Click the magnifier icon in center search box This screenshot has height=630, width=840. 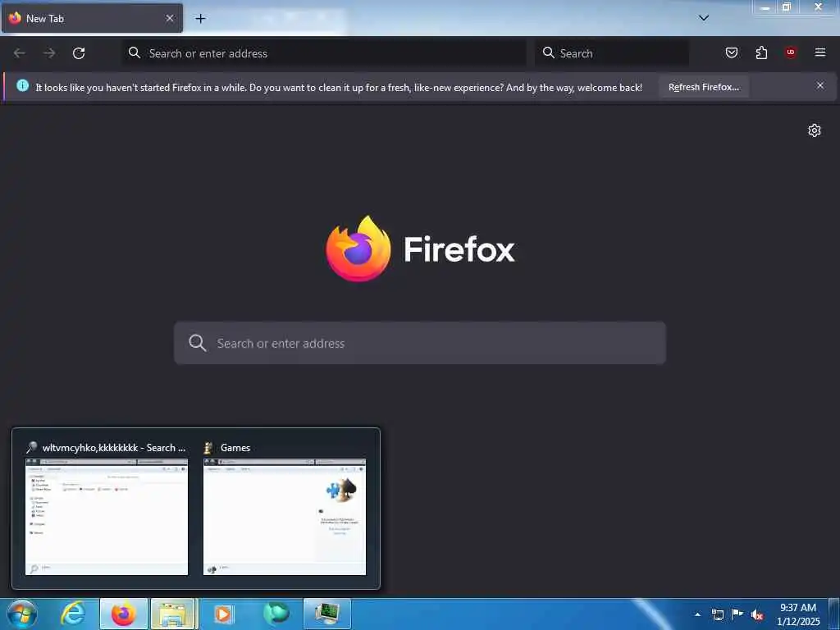(x=197, y=343)
